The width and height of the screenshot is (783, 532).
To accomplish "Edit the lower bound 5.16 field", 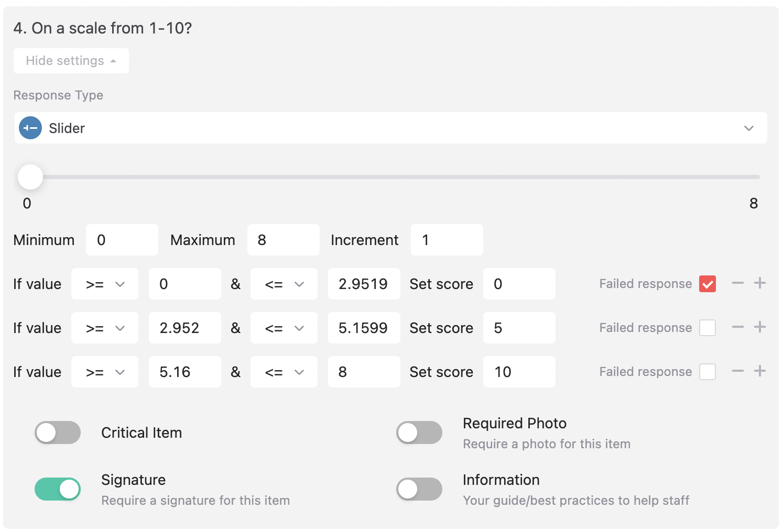I will pos(185,372).
